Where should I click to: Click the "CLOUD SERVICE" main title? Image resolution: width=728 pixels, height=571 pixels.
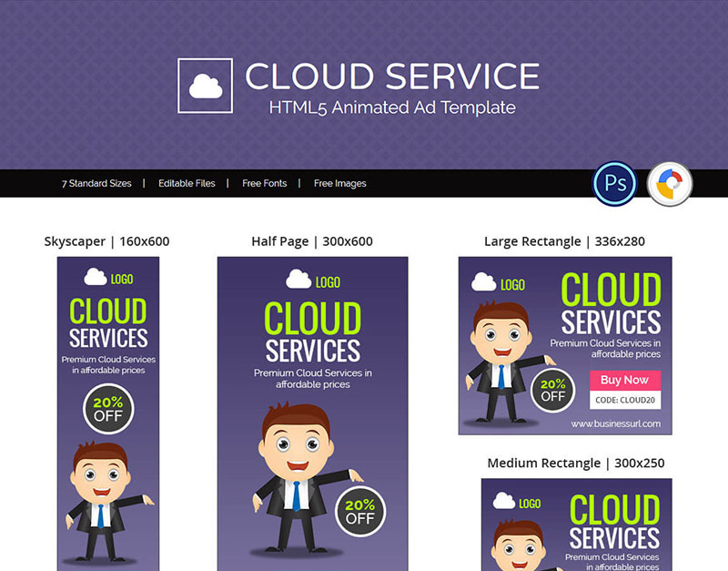392,76
